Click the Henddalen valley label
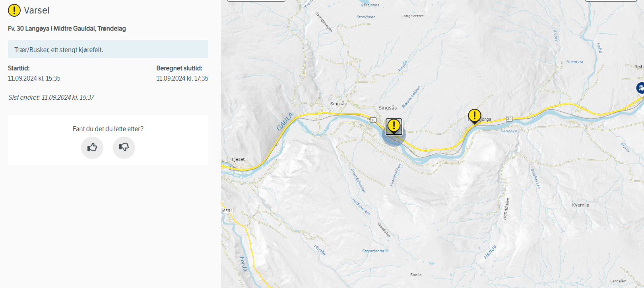Image resolution: width=644 pixels, height=288 pixels. pos(506,209)
